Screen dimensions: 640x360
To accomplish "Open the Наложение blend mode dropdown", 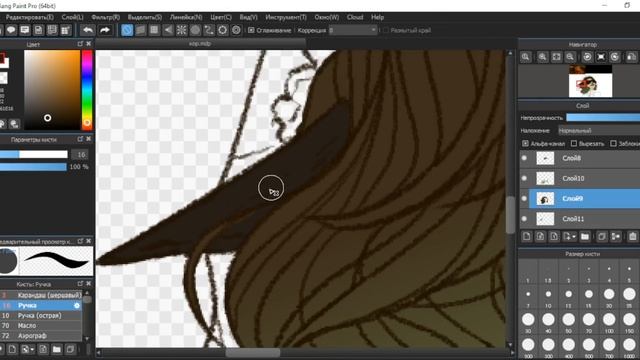I will (599, 131).
